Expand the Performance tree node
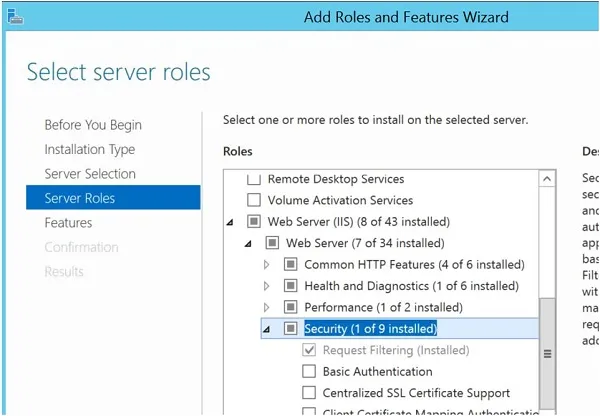This screenshot has height=416, width=600. [x=266, y=307]
